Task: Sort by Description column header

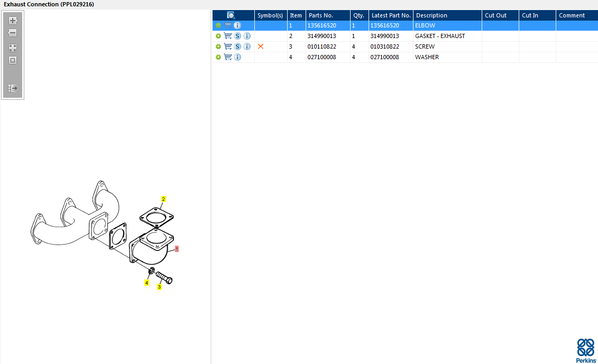Action: 447,15
